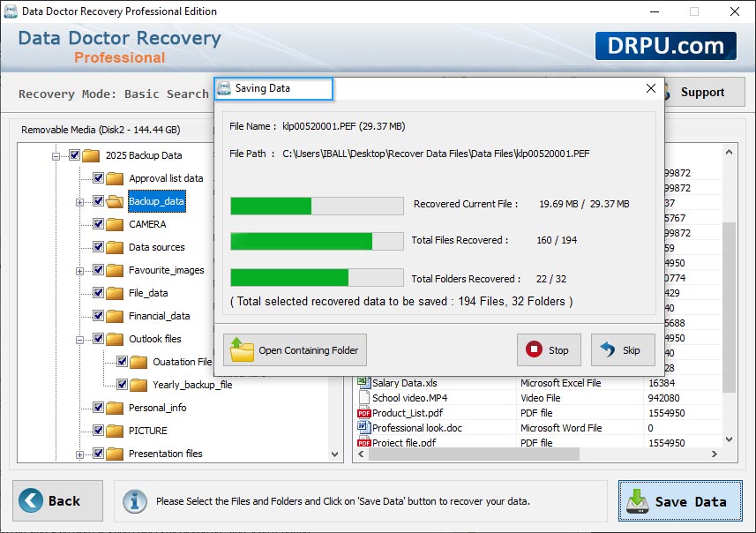This screenshot has width=756, height=533.
Task: Click the Financial_data folder icon
Action: coord(115,316)
